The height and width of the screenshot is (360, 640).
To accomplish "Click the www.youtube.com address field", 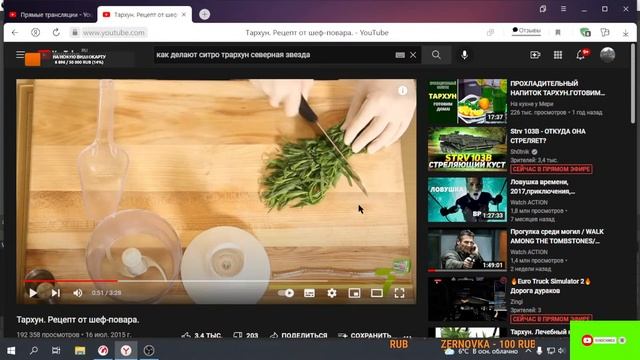I will tap(109, 33).
